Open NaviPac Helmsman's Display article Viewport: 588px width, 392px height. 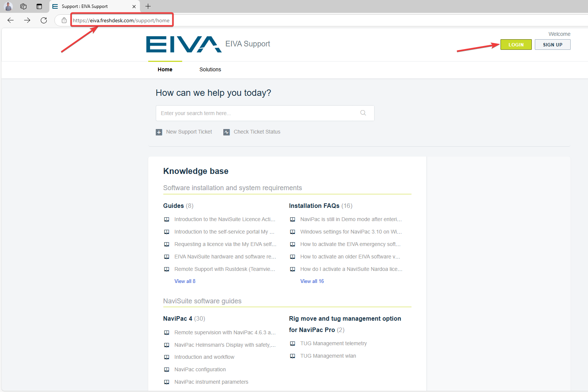click(x=225, y=345)
